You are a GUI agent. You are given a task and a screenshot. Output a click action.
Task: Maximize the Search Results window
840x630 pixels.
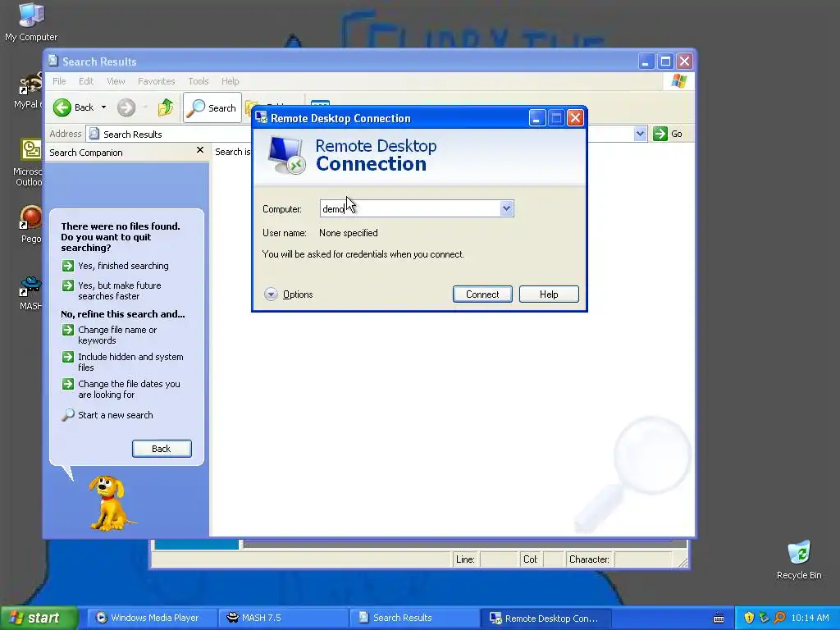(665, 61)
